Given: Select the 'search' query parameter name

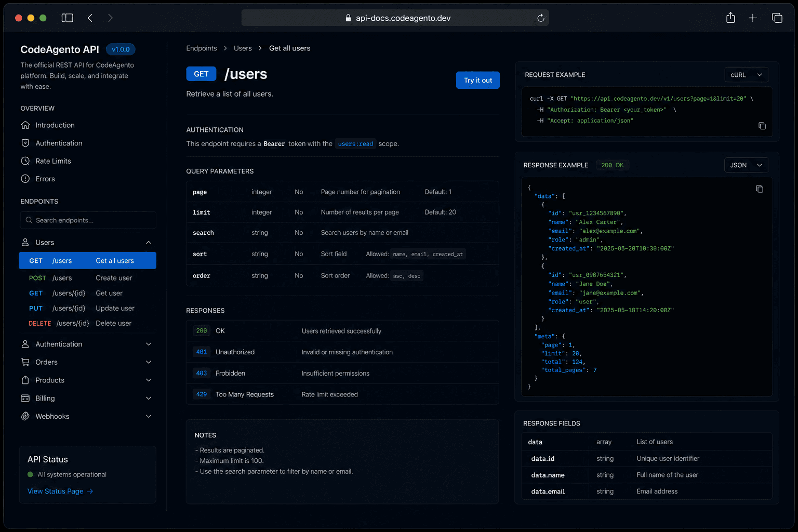Looking at the screenshot, I should click(x=203, y=233).
